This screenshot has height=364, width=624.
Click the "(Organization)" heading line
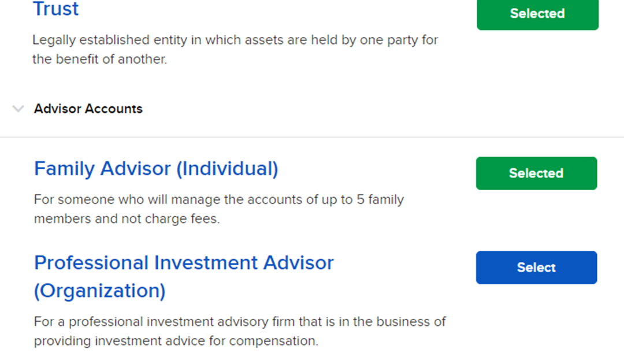point(99,291)
